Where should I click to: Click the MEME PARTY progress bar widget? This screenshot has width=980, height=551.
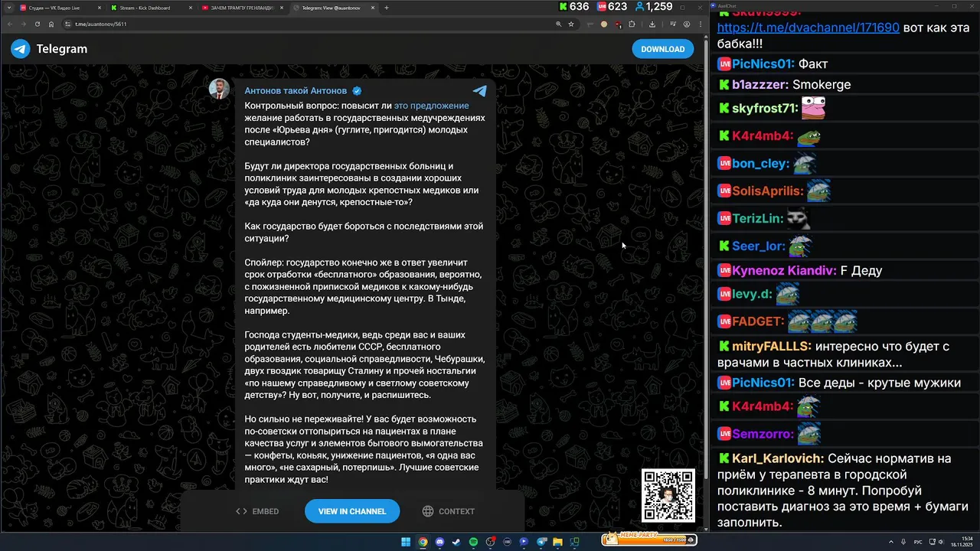649,540
